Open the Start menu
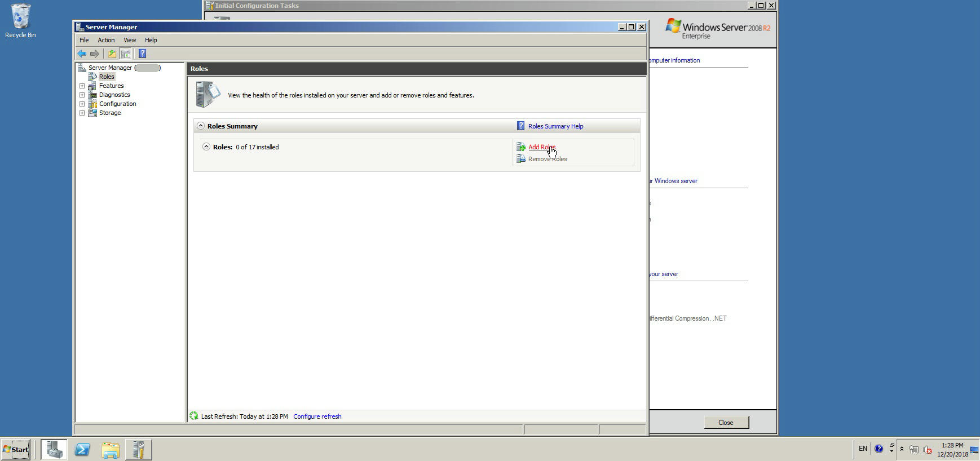 16,449
